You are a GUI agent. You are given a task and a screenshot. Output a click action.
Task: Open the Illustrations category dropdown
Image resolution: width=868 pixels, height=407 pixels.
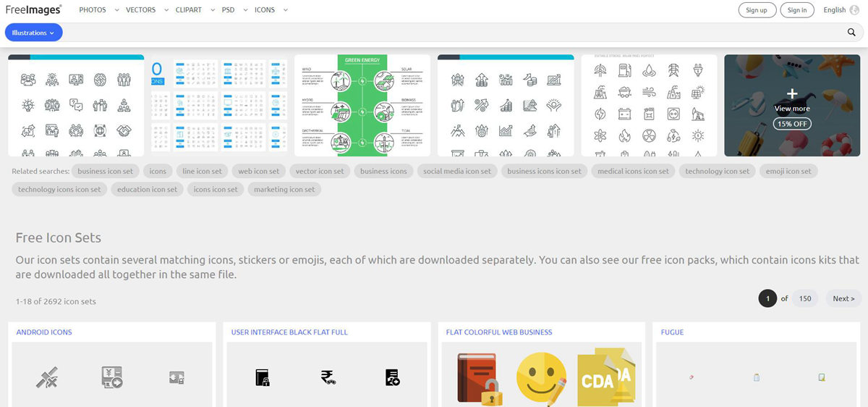(x=33, y=33)
